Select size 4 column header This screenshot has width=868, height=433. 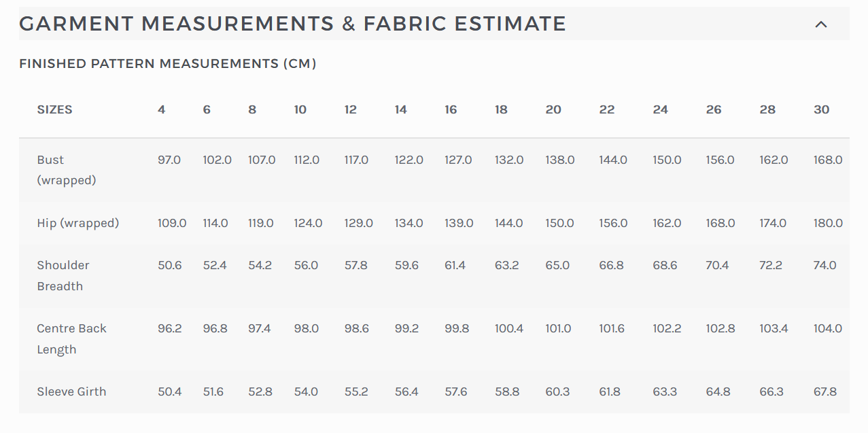161,109
